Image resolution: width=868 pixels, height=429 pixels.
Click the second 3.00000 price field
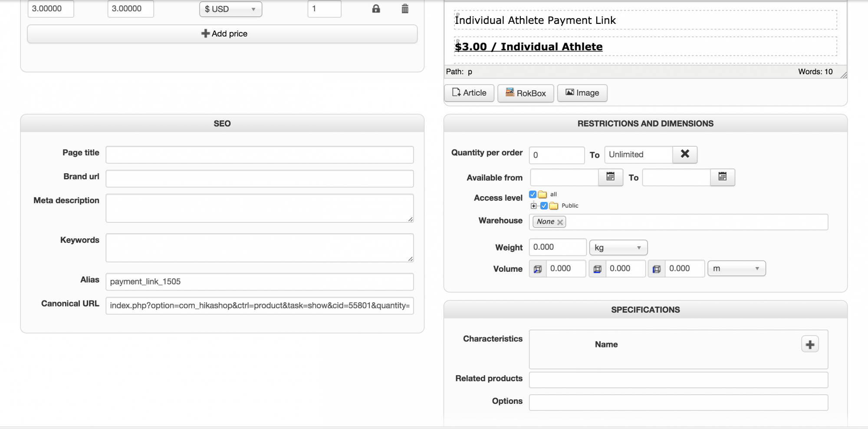coord(131,9)
